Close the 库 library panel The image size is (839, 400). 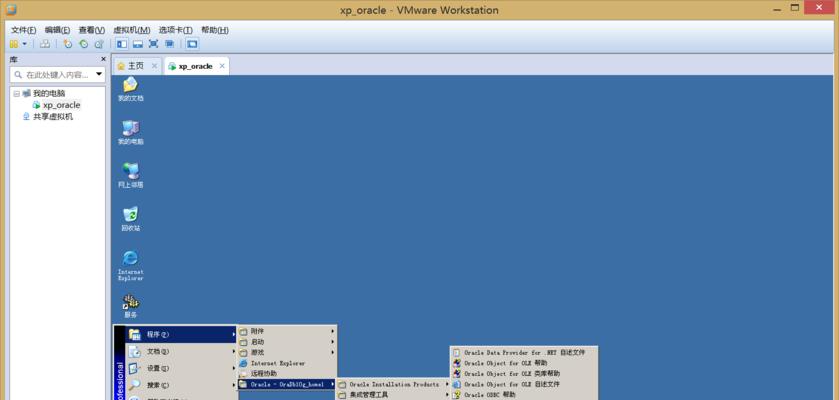(103, 59)
